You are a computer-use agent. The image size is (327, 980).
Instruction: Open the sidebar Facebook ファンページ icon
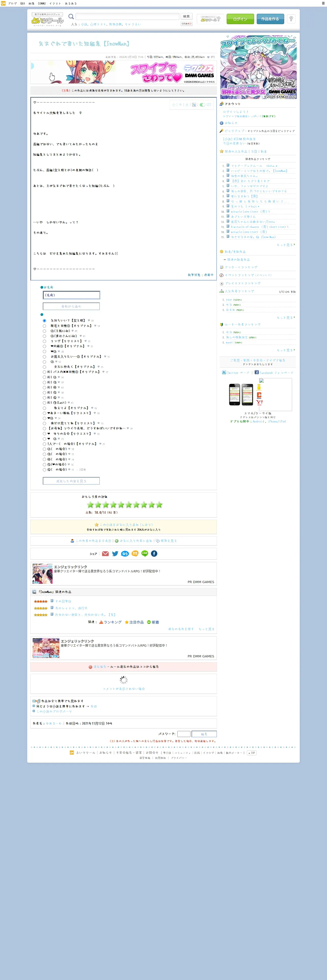click(256, 372)
